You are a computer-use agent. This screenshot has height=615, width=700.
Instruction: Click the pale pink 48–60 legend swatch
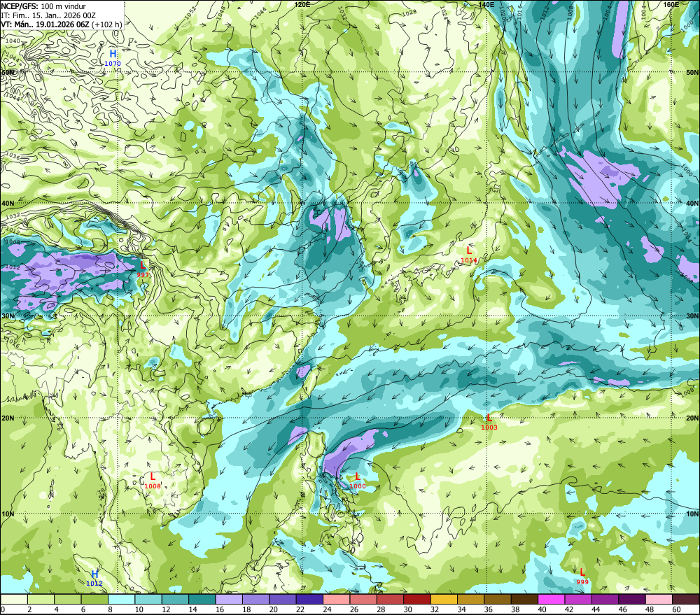click(x=659, y=599)
